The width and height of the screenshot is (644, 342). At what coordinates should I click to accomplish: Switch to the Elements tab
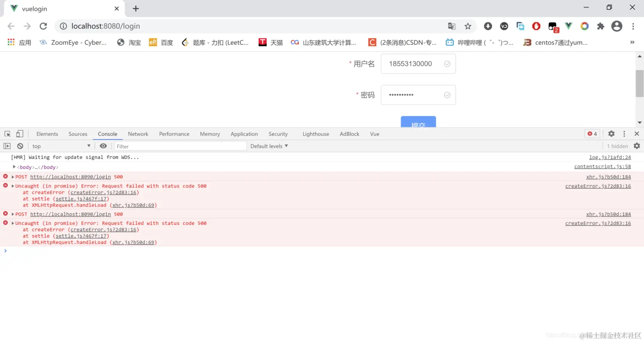pyautogui.click(x=47, y=134)
